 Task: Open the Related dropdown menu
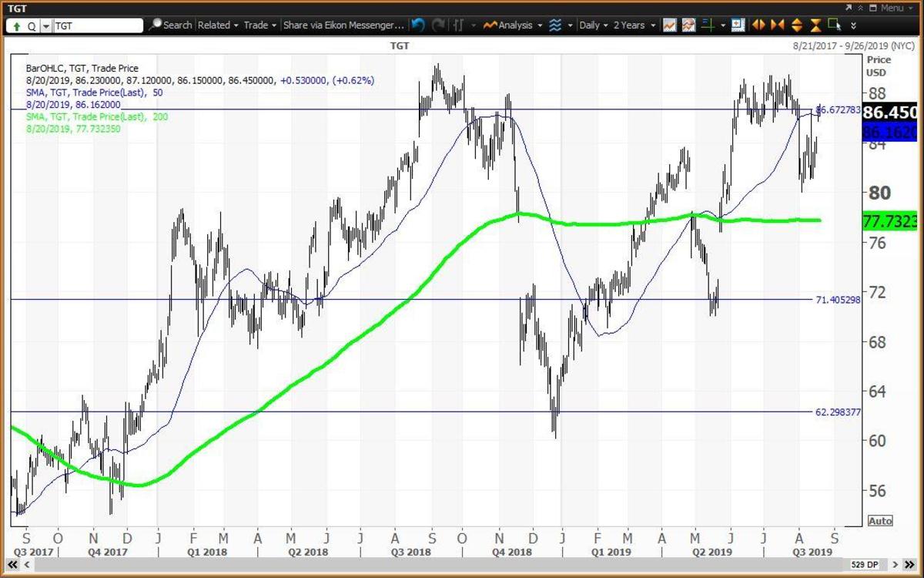pyautogui.click(x=218, y=25)
